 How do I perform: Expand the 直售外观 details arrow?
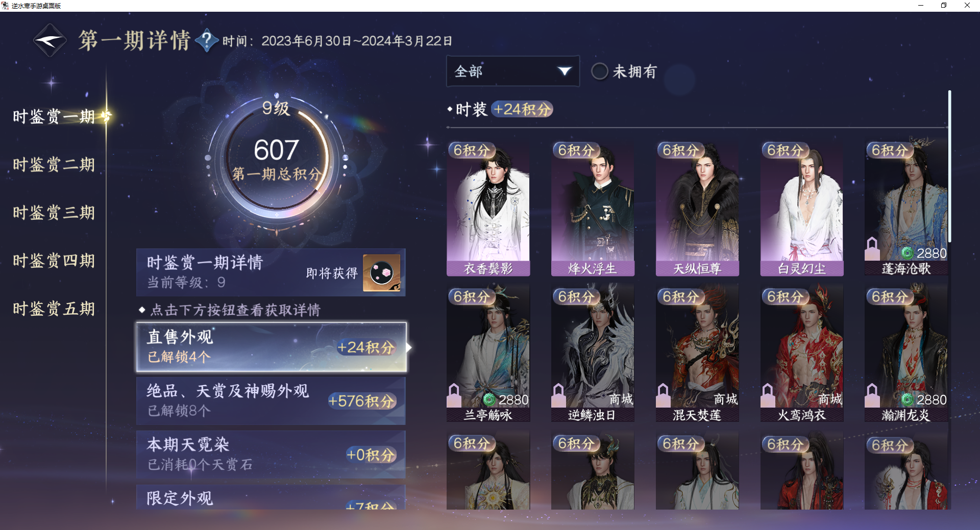point(409,347)
